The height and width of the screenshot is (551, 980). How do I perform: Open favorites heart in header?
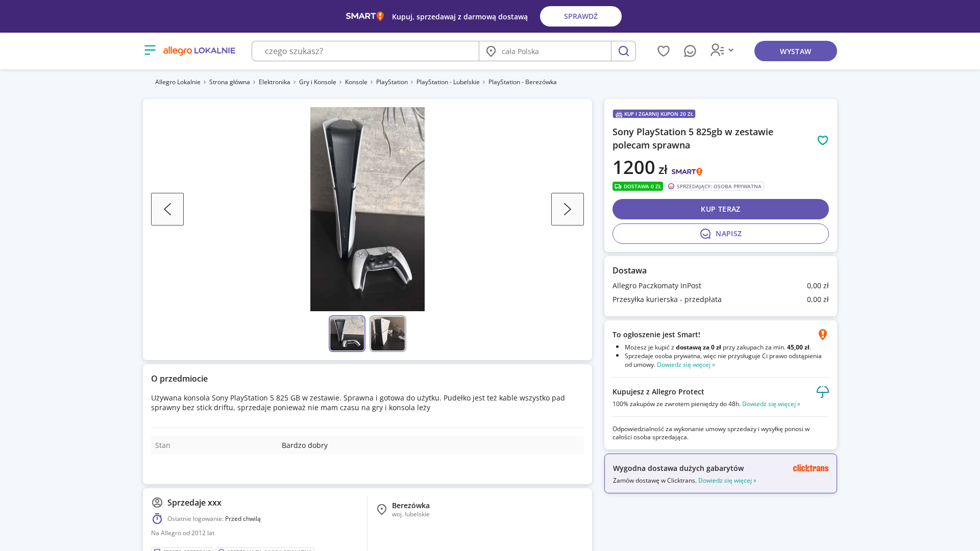(663, 51)
